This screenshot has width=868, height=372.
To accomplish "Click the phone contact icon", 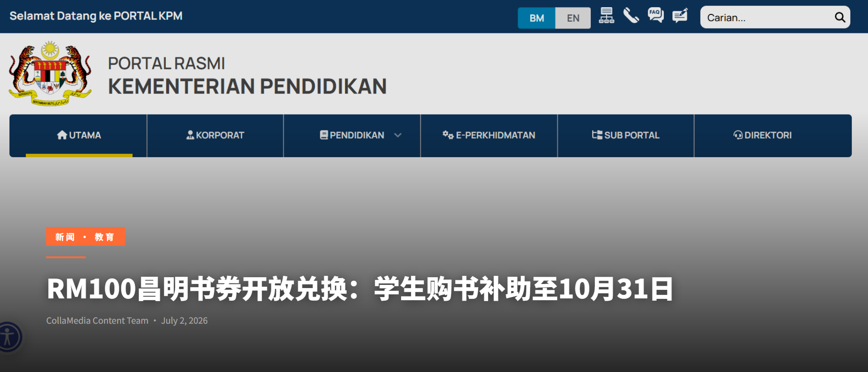I will pyautogui.click(x=631, y=16).
